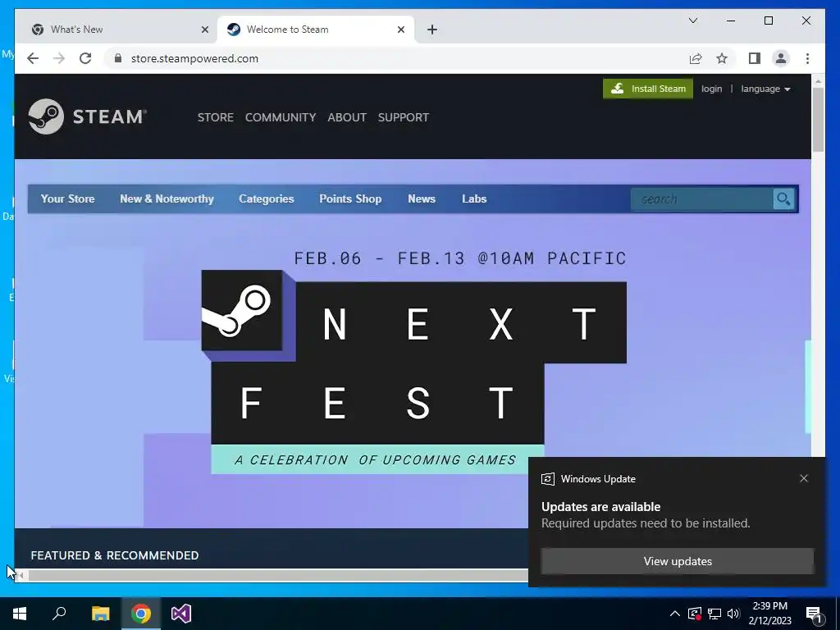Open the ABOUT page
The width and height of the screenshot is (840, 630).
coord(347,117)
